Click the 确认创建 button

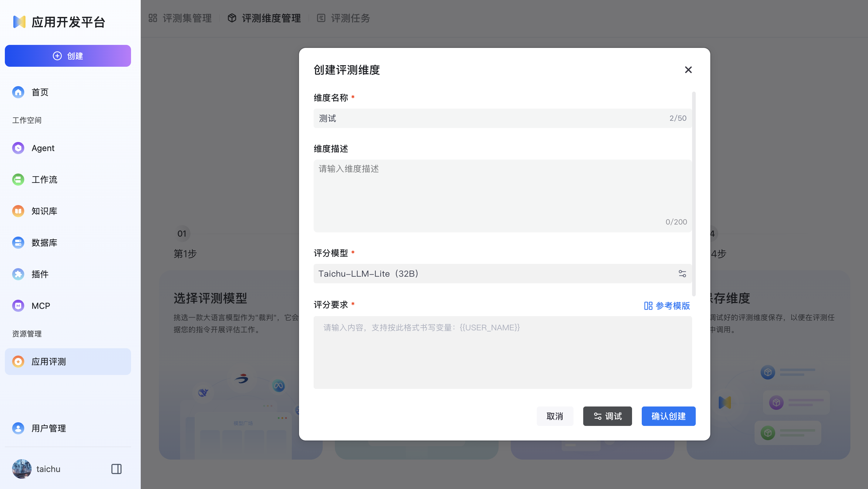coord(668,416)
